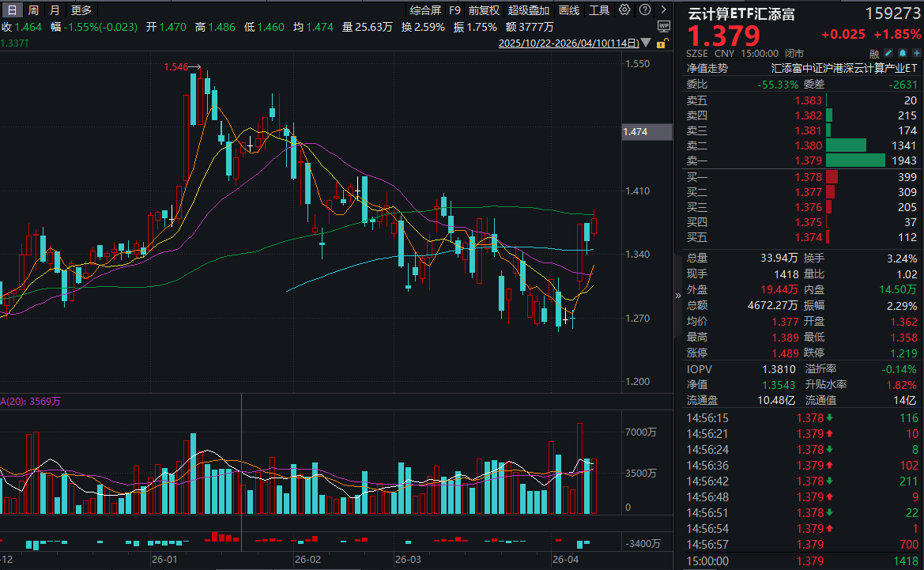Toggle 前复权 price adjustment mode
Screen dimensions: 924x570
pyautogui.click(x=483, y=10)
